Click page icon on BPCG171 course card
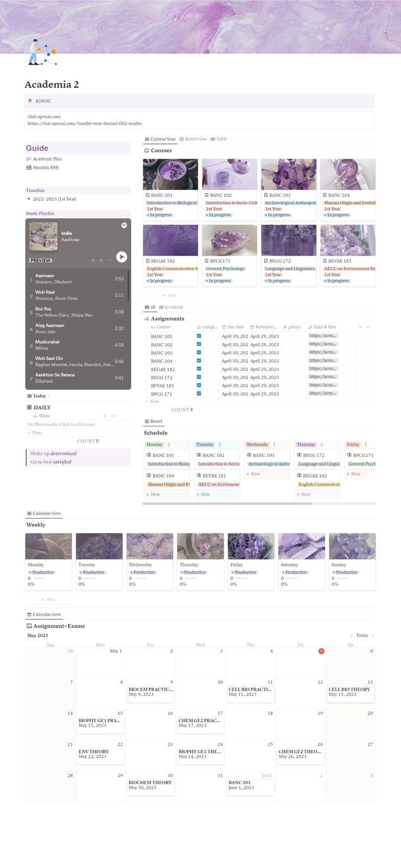The height and width of the screenshot is (868, 401). [x=206, y=261]
